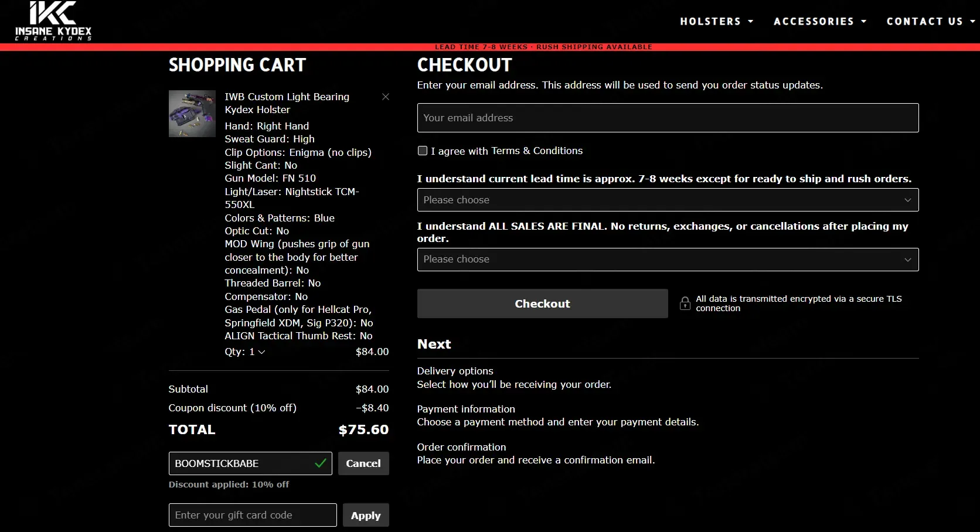Viewport: 980px width, 532px height.
Task: Open the IWB Custom Light Bearing Kydex Holster link
Action: pyautogui.click(x=287, y=103)
